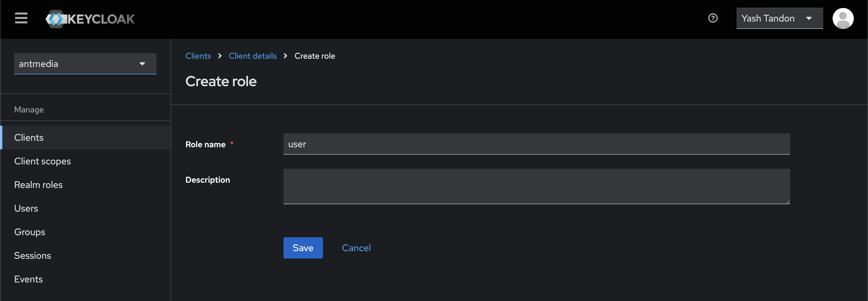Click the user avatar icon
The height and width of the screenshot is (301, 868).
pos(843,19)
